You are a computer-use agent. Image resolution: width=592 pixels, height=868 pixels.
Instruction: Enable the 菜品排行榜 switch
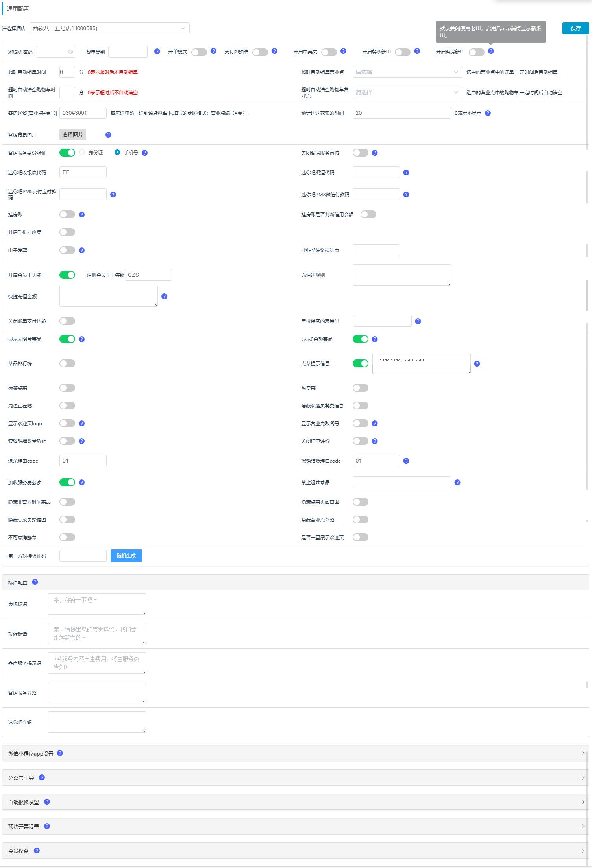coord(67,364)
